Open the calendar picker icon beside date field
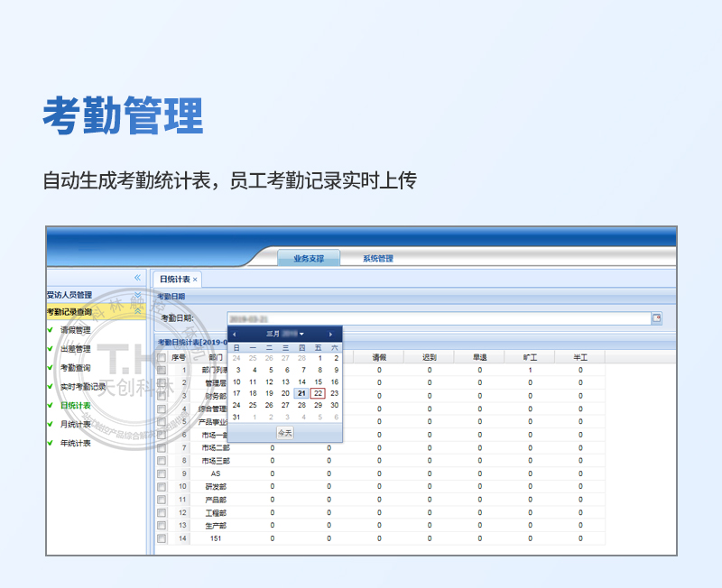 (656, 318)
